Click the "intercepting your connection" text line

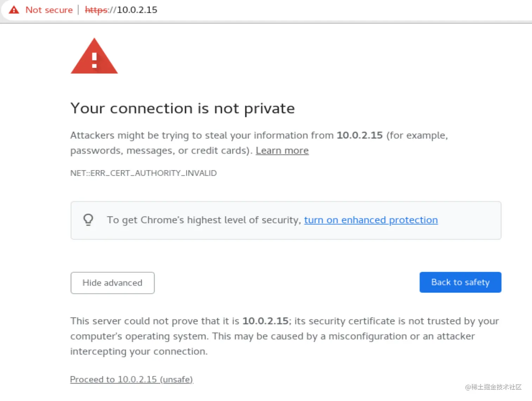(139, 351)
